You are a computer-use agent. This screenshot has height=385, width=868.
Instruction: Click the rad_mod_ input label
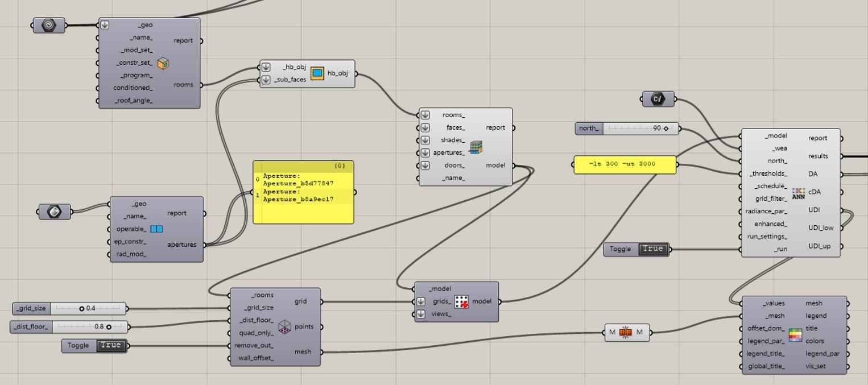131,254
